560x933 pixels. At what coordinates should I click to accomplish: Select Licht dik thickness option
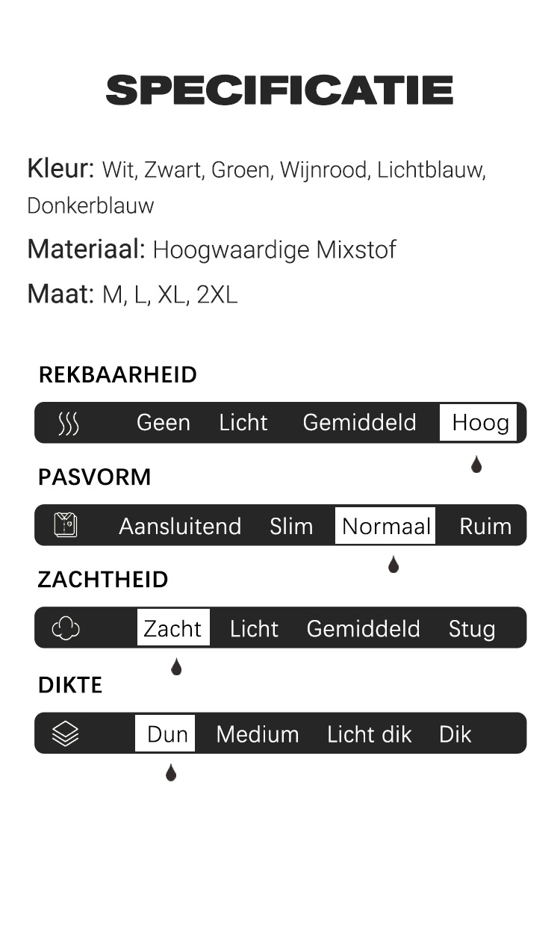370,734
